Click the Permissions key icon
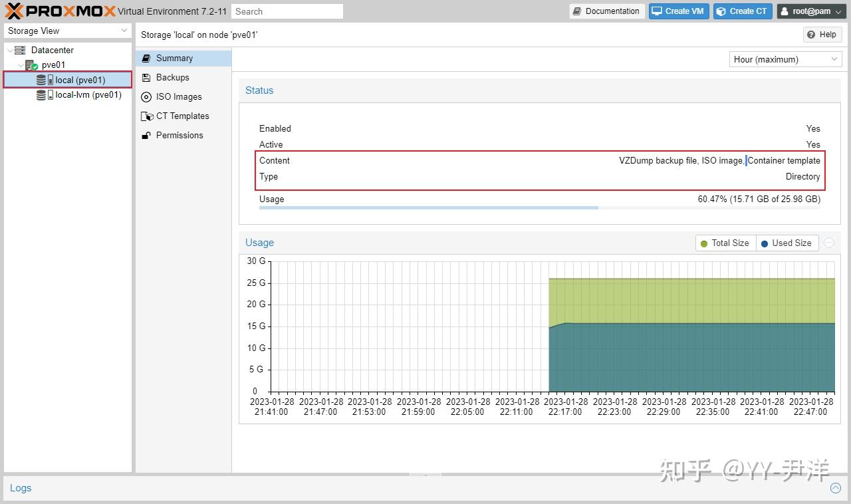851x504 pixels. (x=147, y=135)
